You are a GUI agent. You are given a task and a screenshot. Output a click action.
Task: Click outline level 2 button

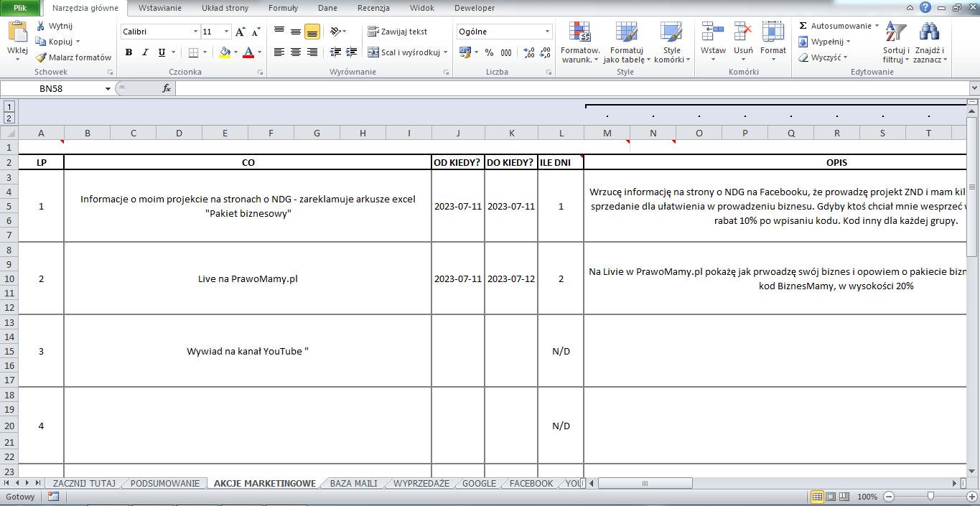(9, 118)
